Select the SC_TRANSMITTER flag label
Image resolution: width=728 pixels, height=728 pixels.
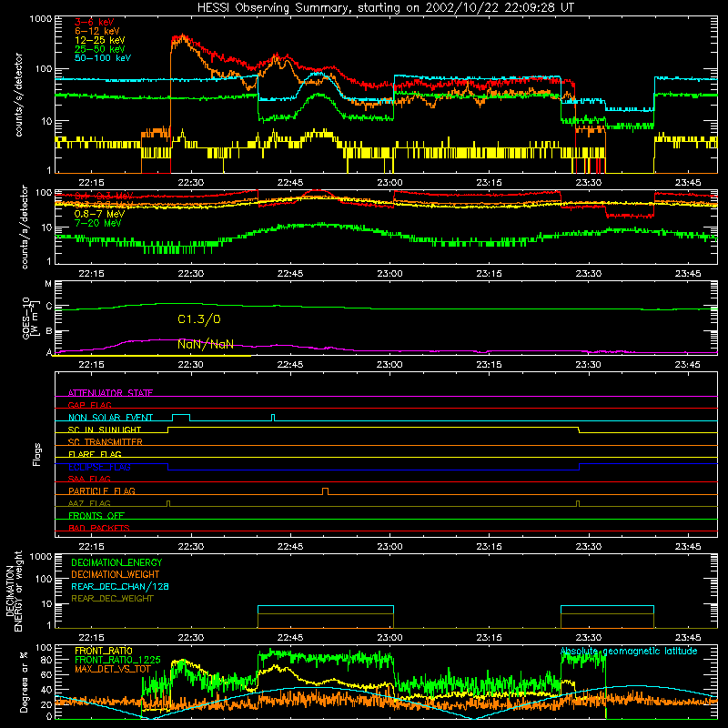pyautogui.click(x=106, y=442)
